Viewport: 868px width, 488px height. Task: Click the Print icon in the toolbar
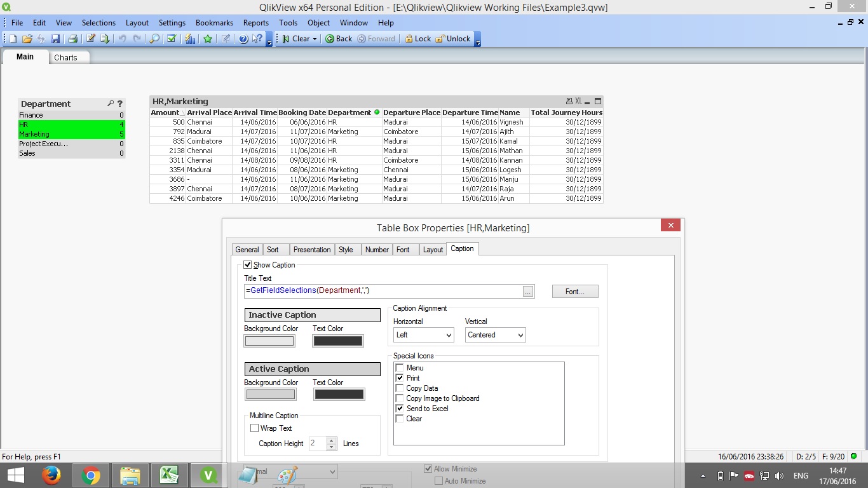point(72,39)
